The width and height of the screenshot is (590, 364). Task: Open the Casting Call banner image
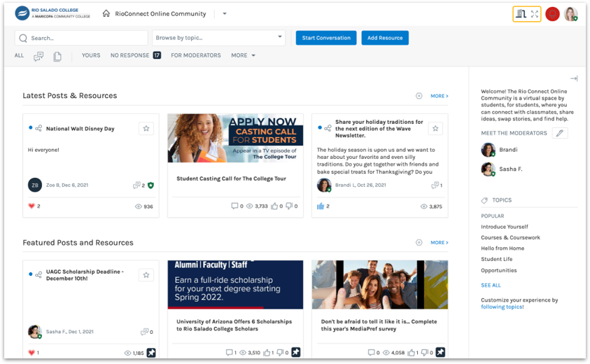(235, 138)
